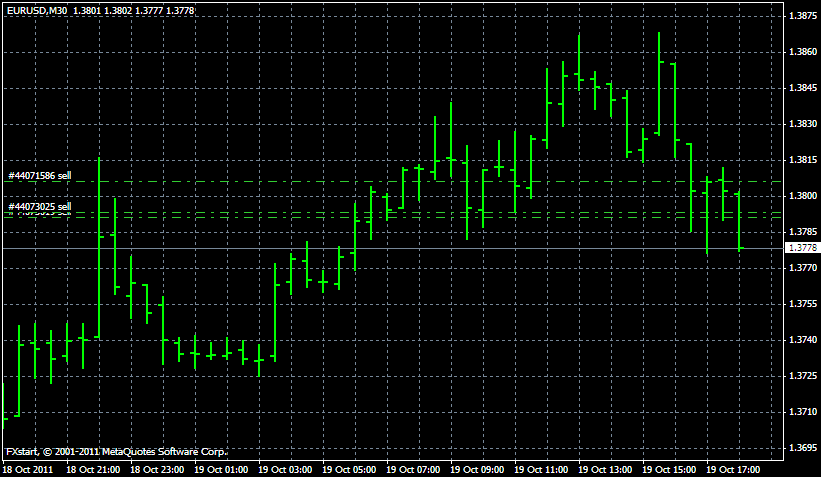Click the 1.3860 price axis label
821x477 pixels.
[803, 52]
